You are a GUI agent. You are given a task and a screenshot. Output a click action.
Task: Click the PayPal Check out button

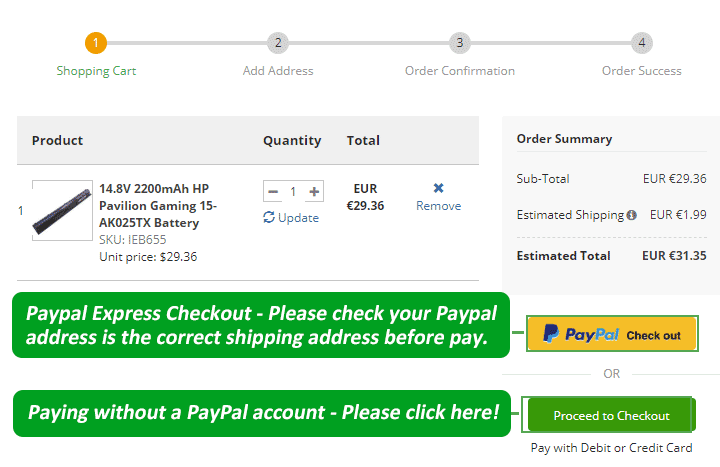click(x=611, y=334)
